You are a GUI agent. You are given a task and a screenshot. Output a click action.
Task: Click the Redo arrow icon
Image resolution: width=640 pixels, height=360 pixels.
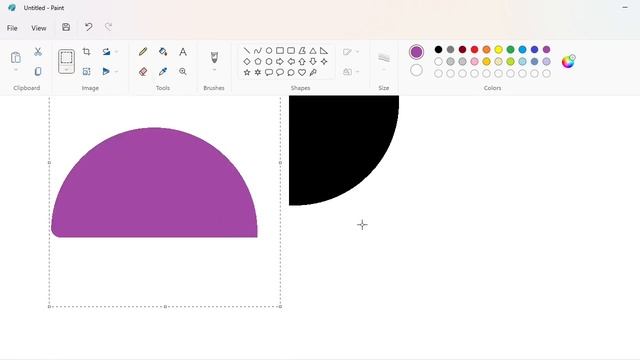pos(108,27)
